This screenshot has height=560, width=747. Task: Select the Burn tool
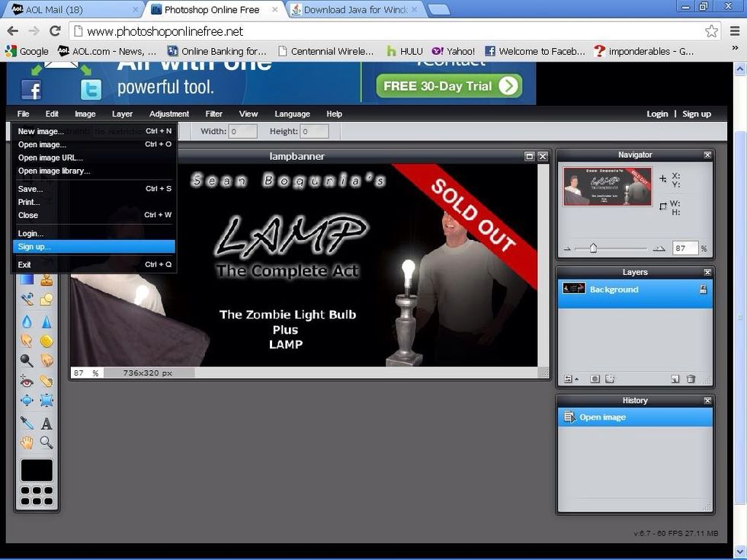(x=46, y=360)
